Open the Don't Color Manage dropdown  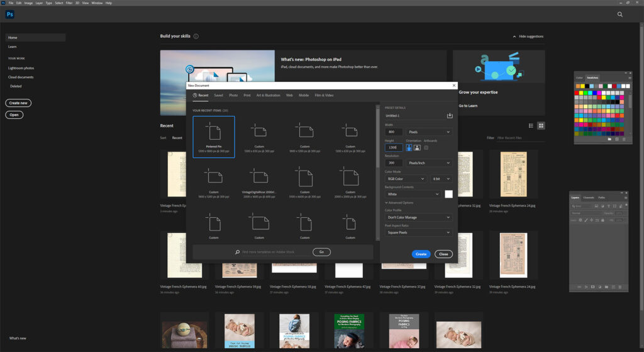coord(418,217)
